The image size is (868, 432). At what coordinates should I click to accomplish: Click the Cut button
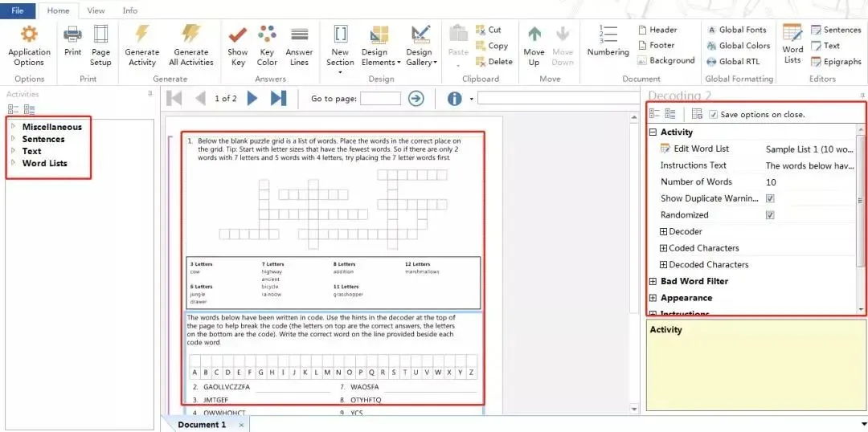pyautogui.click(x=489, y=30)
